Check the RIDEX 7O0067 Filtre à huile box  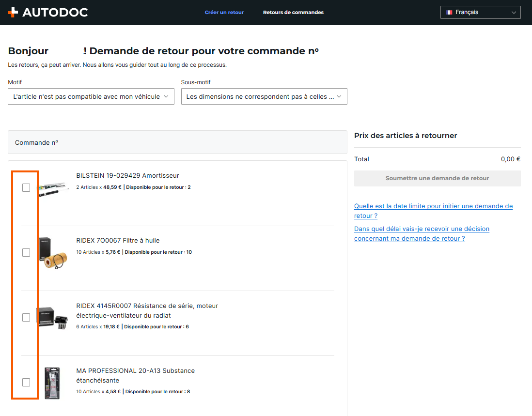pyautogui.click(x=26, y=253)
